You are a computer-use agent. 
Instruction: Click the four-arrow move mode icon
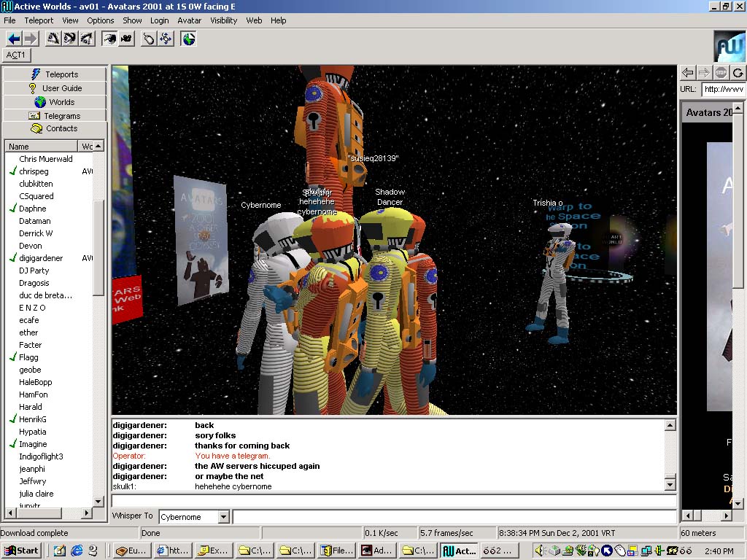[166, 39]
